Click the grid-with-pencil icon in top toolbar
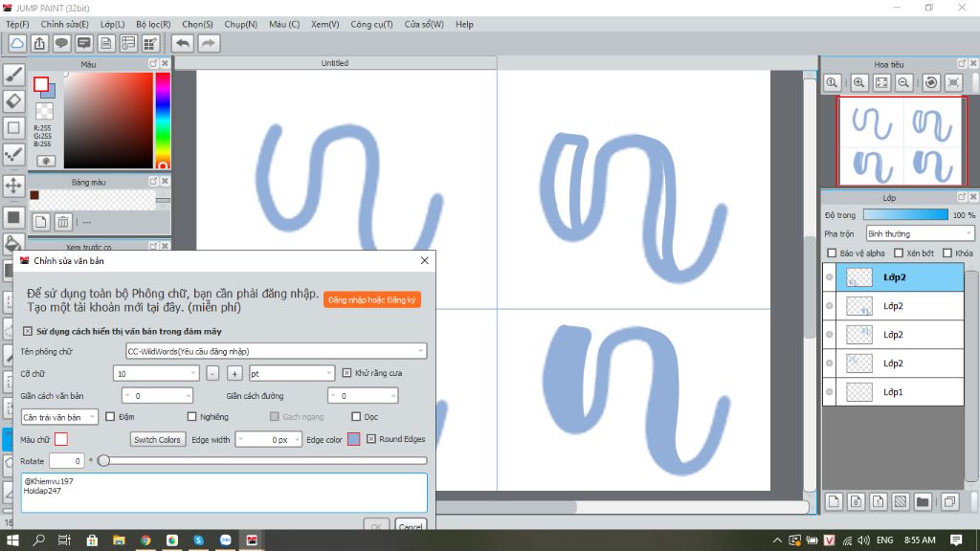Viewport: 980px width, 551px height. [150, 43]
